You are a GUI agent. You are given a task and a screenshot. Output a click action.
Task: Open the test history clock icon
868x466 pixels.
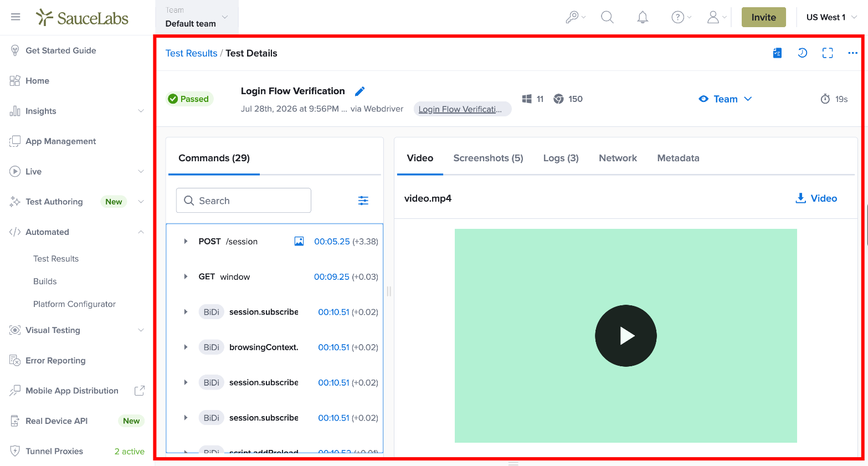802,53
